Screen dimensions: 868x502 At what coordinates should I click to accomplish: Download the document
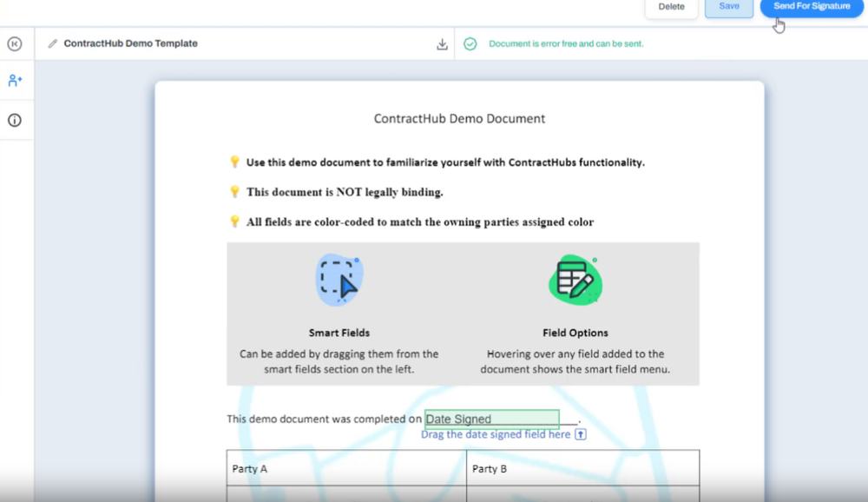[x=442, y=43]
